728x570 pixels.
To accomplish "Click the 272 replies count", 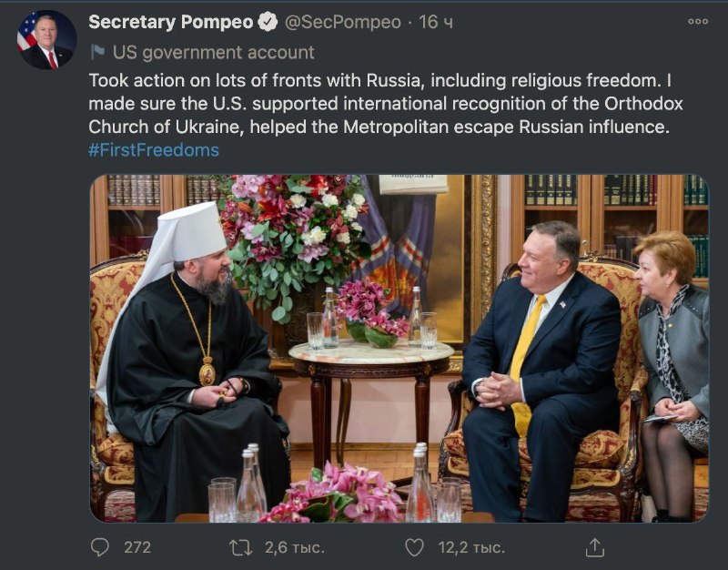I will [x=137, y=548].
